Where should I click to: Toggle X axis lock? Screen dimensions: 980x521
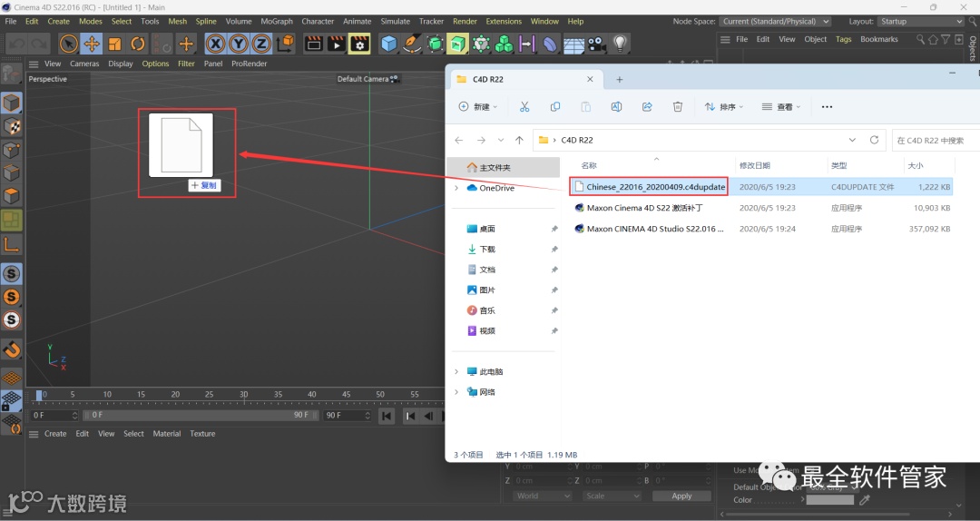point(216,44)
